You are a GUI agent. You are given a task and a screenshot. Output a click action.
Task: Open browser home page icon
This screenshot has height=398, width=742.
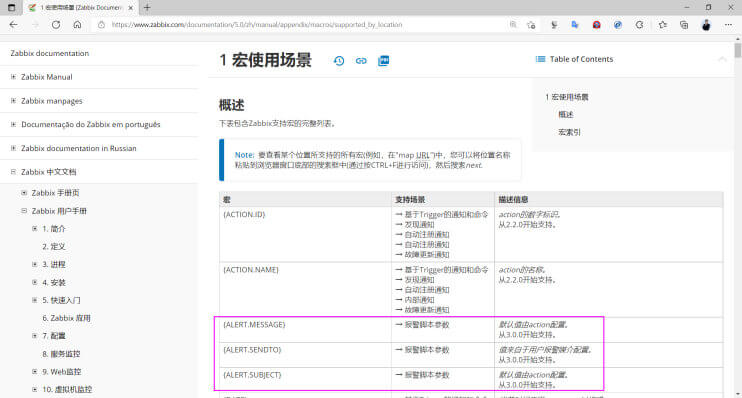(77, 25)
